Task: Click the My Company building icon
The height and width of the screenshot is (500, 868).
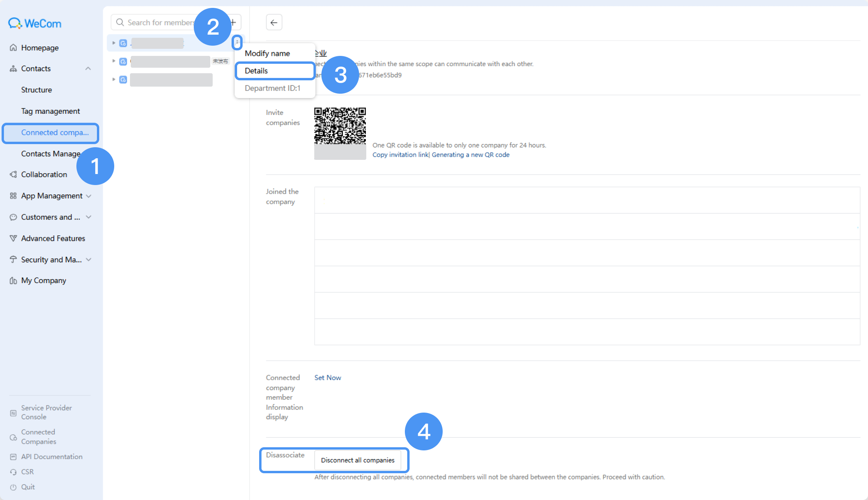Action: 13,281
